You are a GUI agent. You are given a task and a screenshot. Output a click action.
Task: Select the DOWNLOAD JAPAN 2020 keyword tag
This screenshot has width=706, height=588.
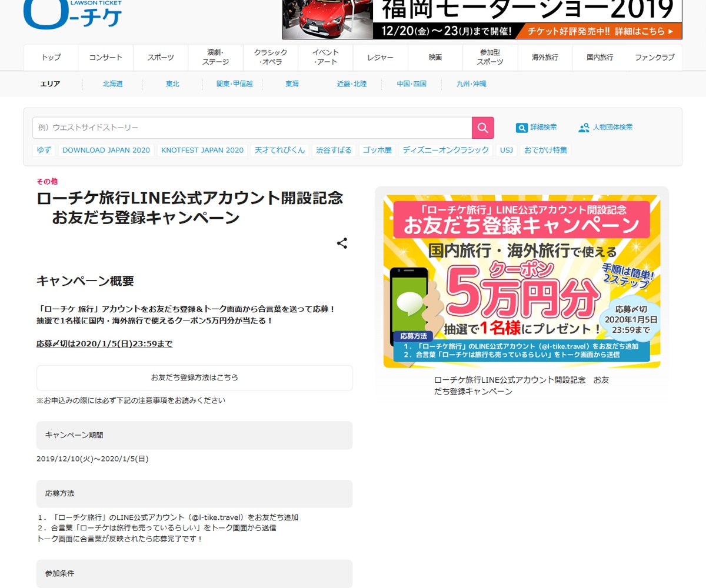[x=106, y=150]
